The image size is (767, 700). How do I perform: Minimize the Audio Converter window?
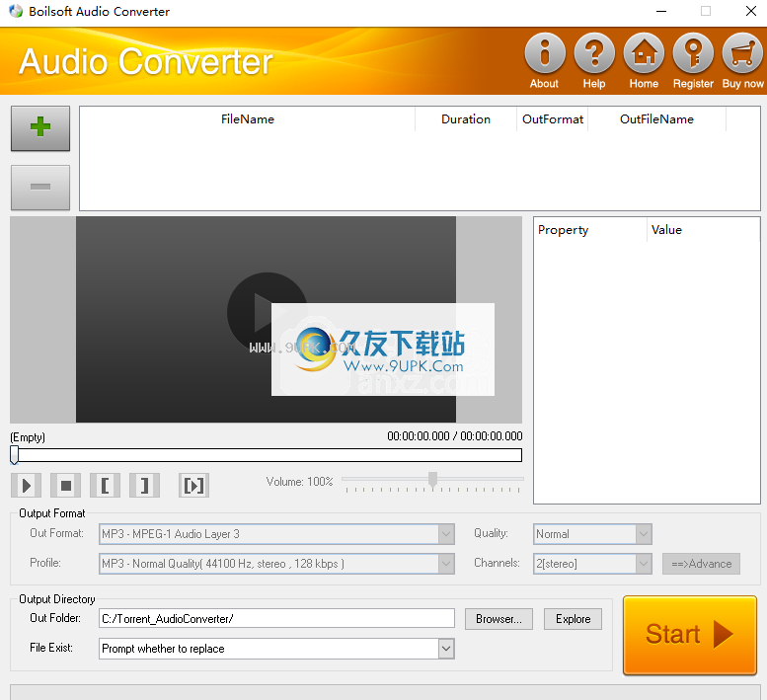(661, 11)
